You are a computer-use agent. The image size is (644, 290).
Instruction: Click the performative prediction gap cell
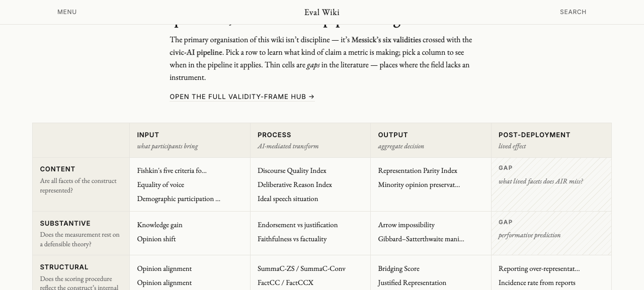(551, 233)
